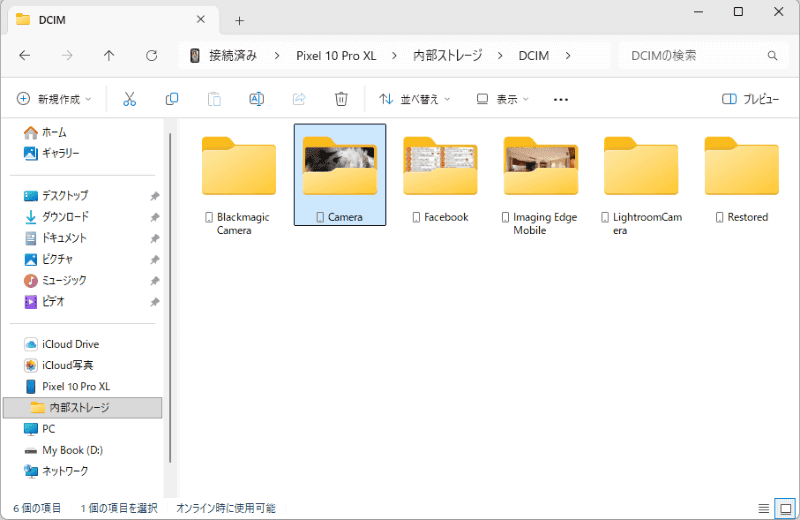Image resolution: width=800 pixels, height=520 pixels.
Task: Open ドキュメント in the sidebar
Action: click(x=56, y=238)
